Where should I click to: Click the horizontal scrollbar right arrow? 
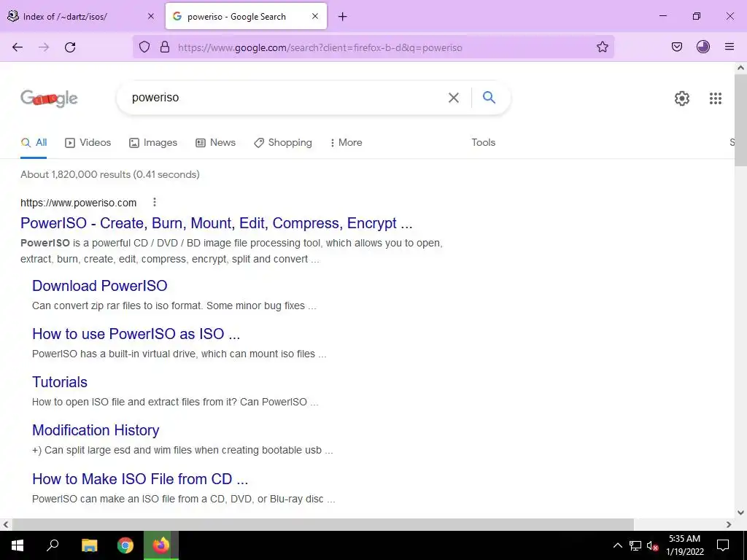click(729, 524)
